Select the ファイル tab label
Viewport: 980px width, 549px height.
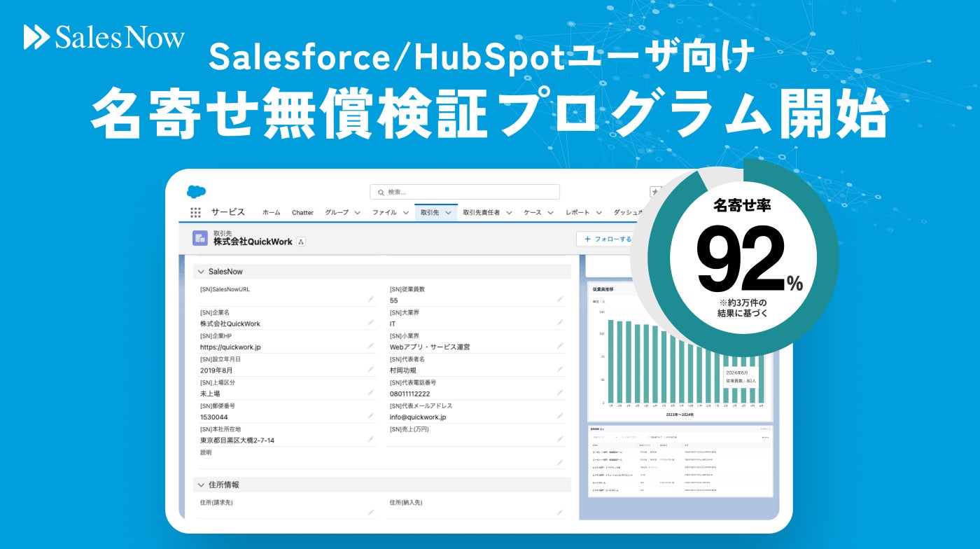384,213
